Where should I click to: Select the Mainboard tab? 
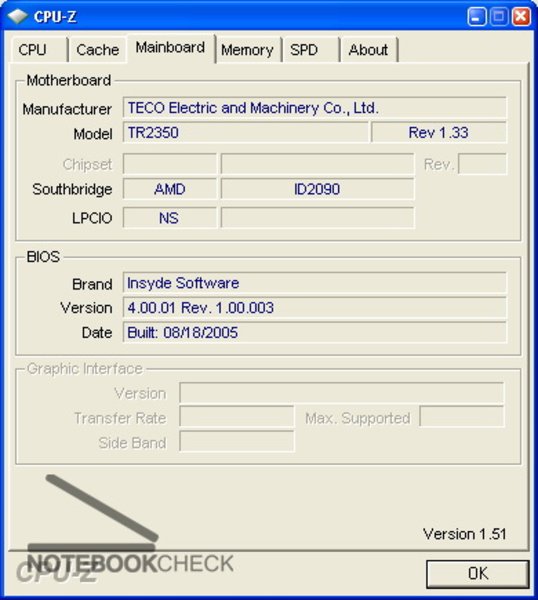click(170, 48)
